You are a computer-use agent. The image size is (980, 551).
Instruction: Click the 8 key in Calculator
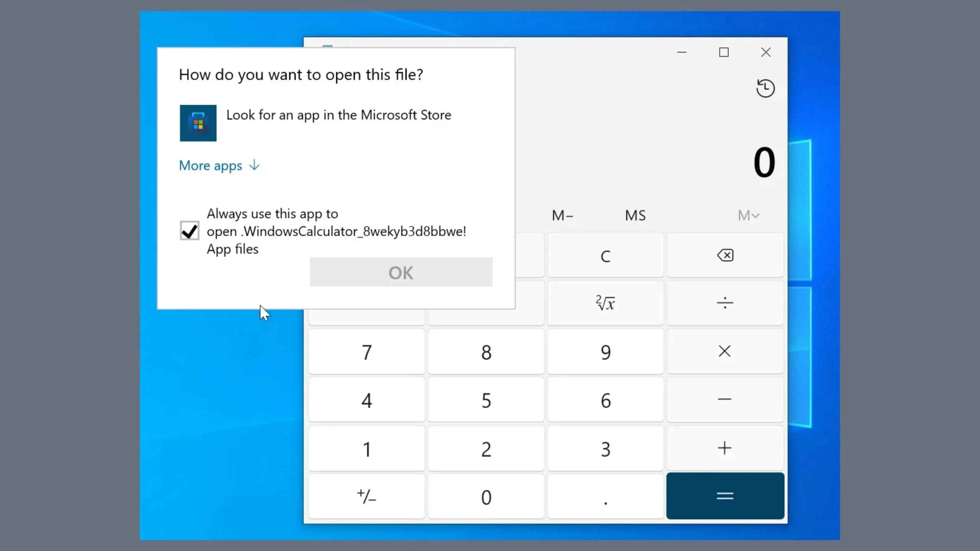pos(486,351)
